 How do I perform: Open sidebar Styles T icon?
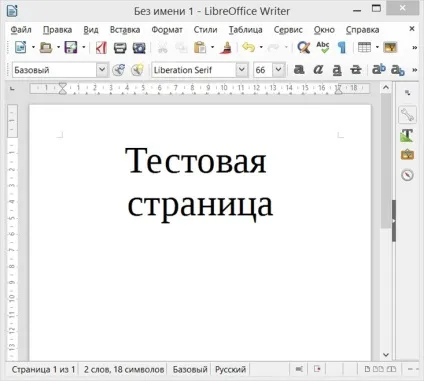[407, 135]
